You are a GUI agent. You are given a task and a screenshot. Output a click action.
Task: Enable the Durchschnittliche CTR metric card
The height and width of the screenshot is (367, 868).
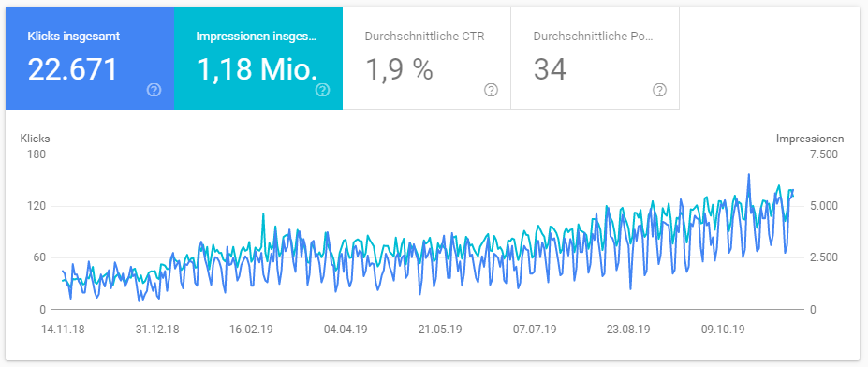point(427,58)
